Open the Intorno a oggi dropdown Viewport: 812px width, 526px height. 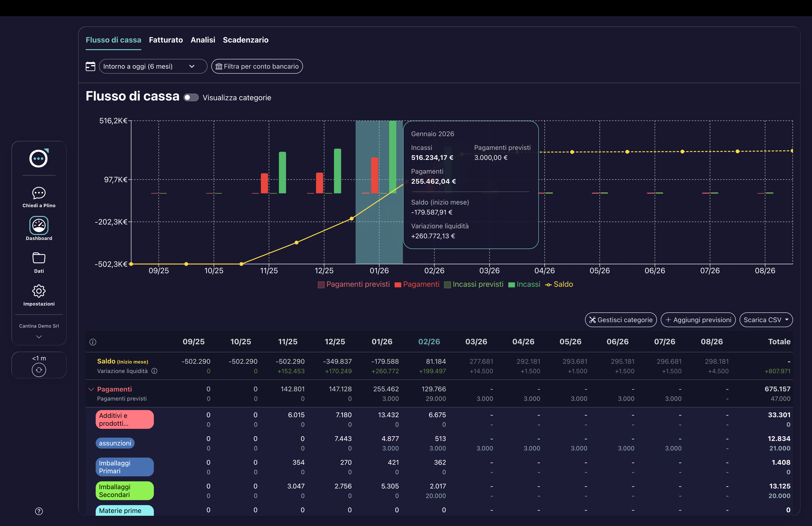(x=153, y=66)
